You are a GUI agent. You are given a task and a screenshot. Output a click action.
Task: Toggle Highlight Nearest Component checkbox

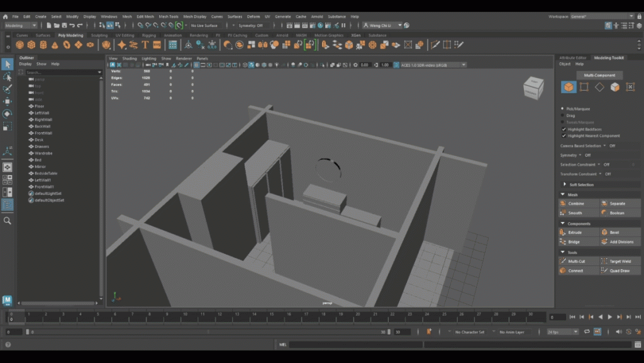click(x=563, y=136)
